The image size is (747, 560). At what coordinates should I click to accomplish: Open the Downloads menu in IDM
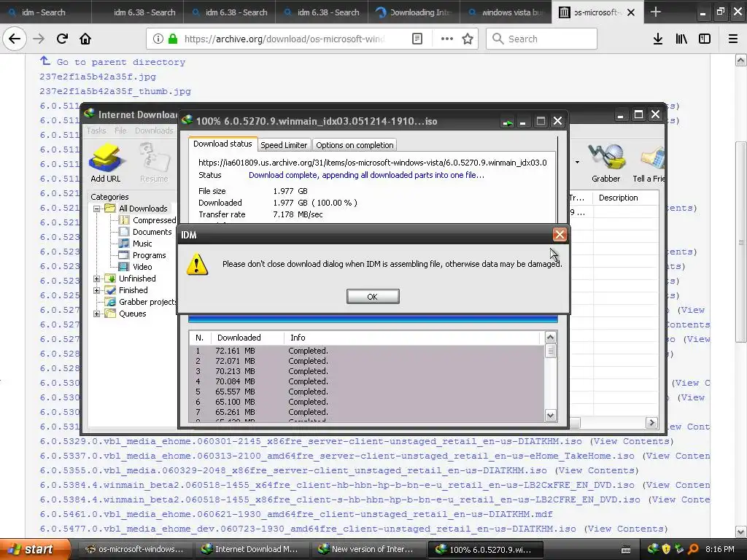click(154, 131)
